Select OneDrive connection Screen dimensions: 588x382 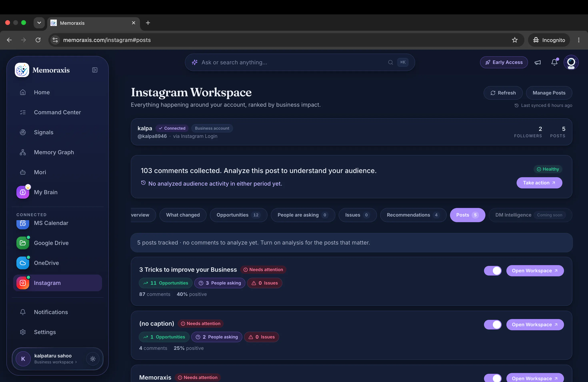click(58, 263)
